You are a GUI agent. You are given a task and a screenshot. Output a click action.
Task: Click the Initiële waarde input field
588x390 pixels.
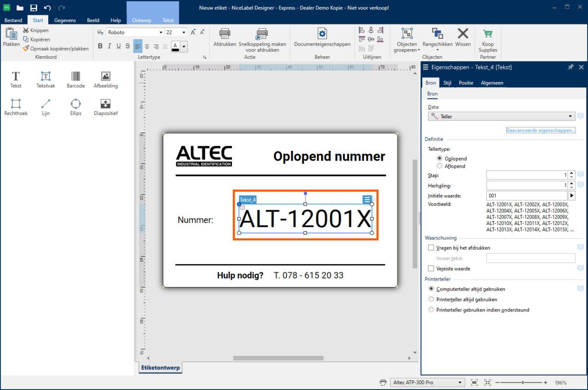point(527,195)
